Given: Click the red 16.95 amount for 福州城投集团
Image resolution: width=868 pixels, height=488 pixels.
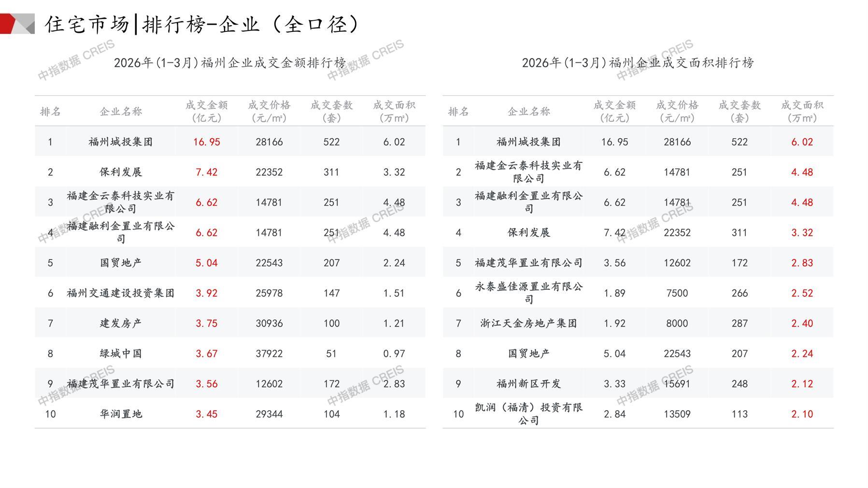Looking at the screenshot, I should point(206,142).
